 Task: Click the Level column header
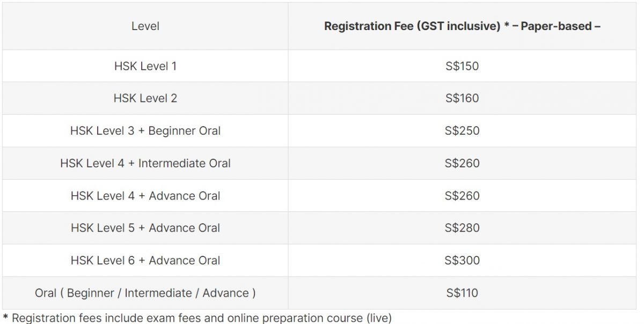coord(145,26)
